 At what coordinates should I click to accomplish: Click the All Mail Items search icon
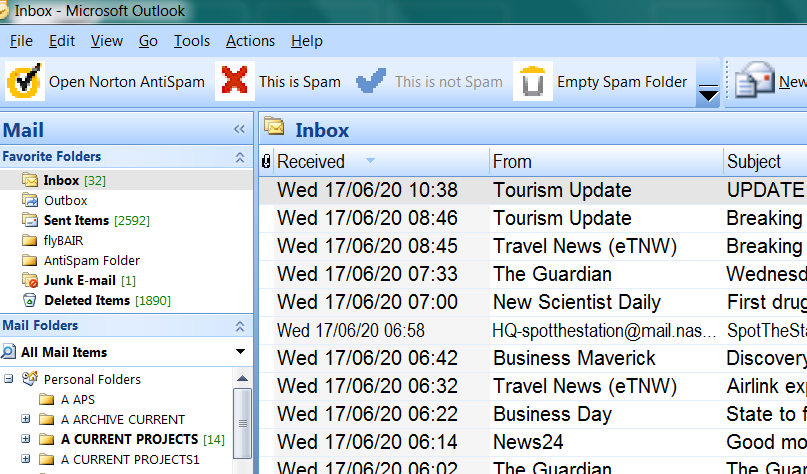click(x=9, y=352)
